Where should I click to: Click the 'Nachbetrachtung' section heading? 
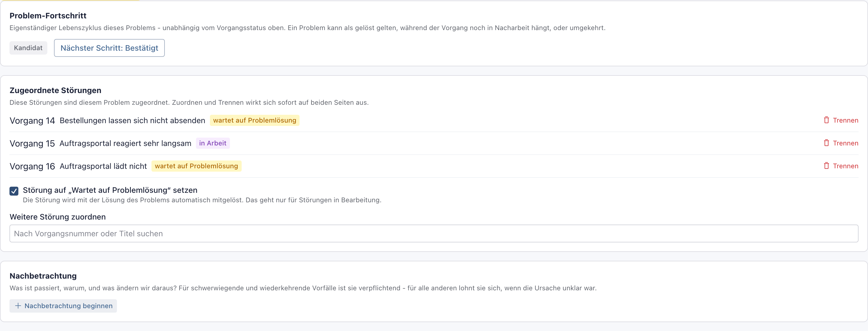pos(43,276)
